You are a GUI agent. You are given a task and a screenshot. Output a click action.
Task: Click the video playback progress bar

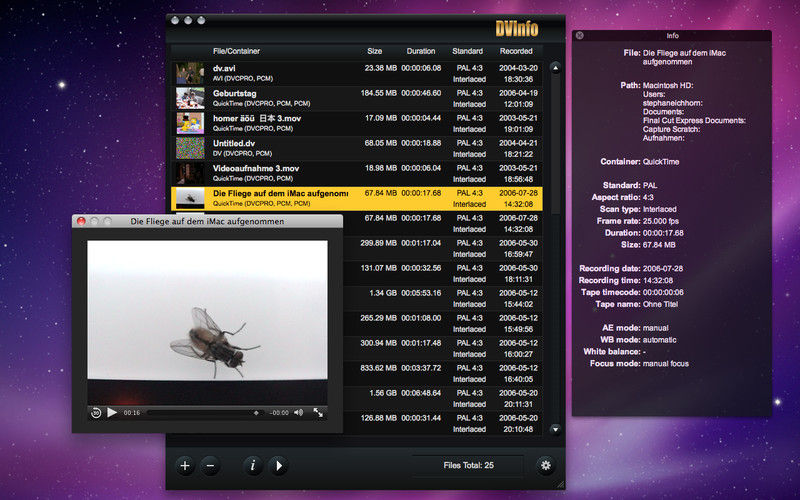point(205,412)
